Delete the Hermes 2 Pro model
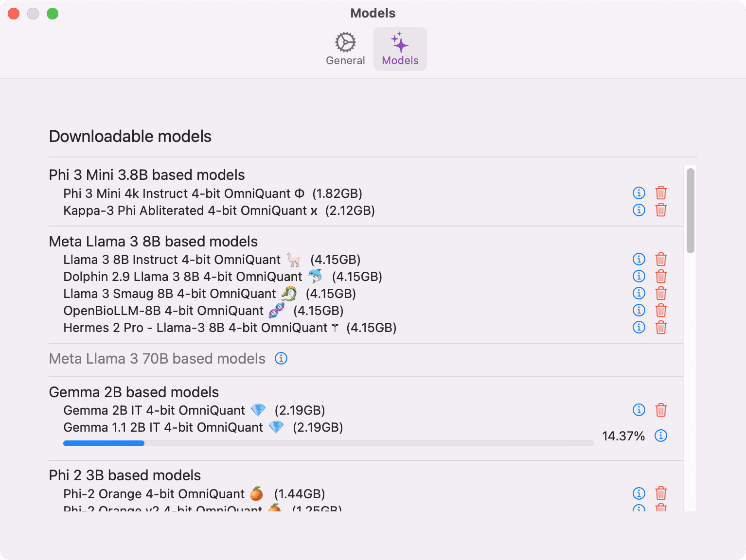This screenshot has height=560, width=746. (x=661, y=328)
